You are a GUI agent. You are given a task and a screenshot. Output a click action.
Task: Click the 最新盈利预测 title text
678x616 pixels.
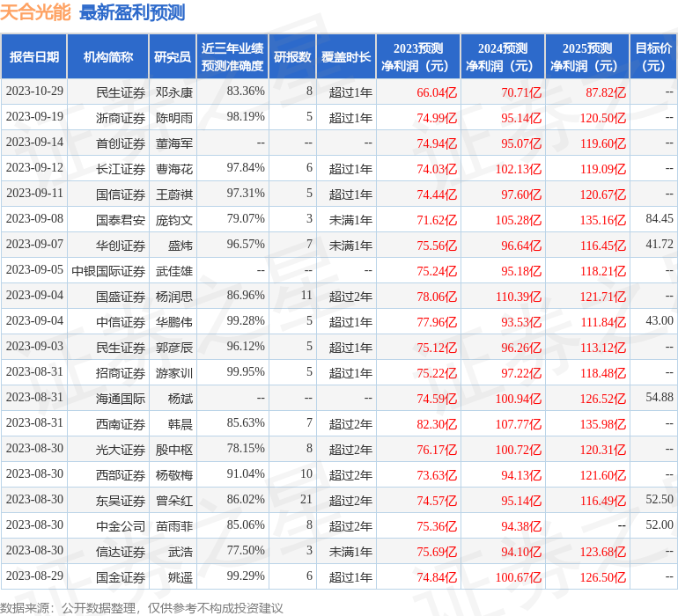click(132, 12)
